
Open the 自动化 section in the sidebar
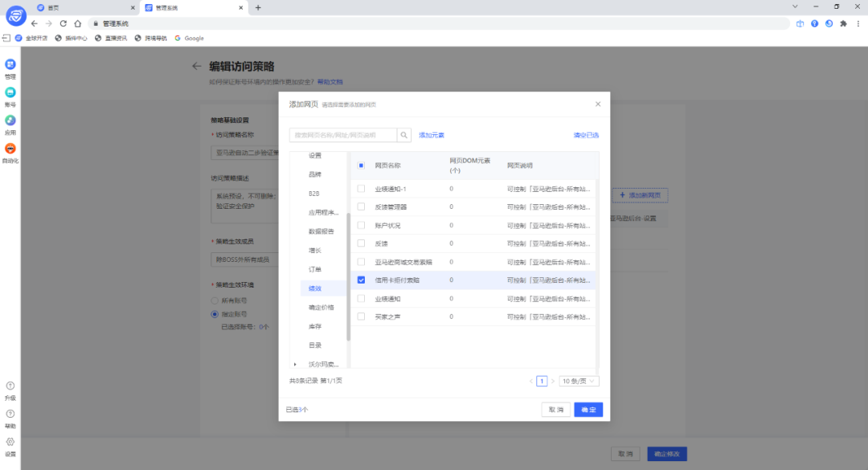point(10,147)
